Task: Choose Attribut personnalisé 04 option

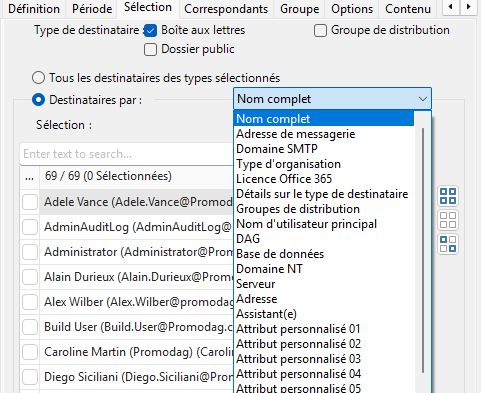Action: [324, 374]
